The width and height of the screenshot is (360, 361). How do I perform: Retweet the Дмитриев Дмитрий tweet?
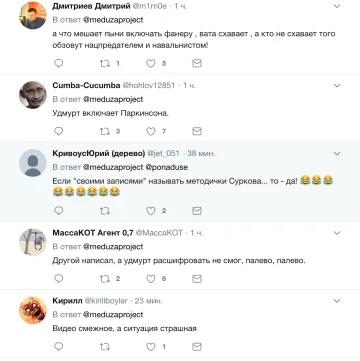point(105,63)
